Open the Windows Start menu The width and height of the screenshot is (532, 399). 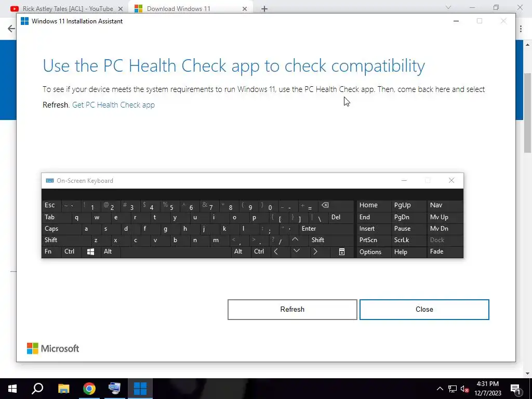pyautogui.click(x=12, y=389)
